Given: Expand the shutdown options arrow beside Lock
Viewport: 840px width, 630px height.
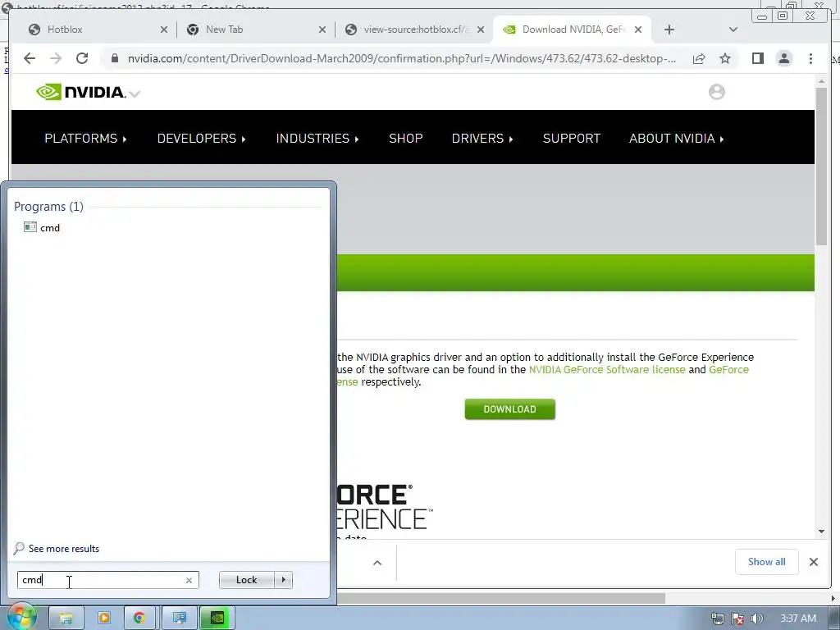Looking at the screenshot, I should (x=283, y=580).
